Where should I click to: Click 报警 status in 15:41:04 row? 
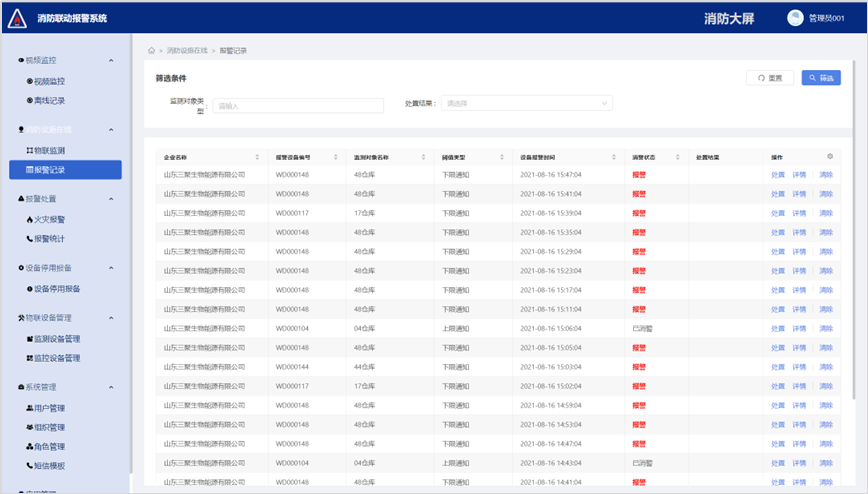(x=639, y=194)
